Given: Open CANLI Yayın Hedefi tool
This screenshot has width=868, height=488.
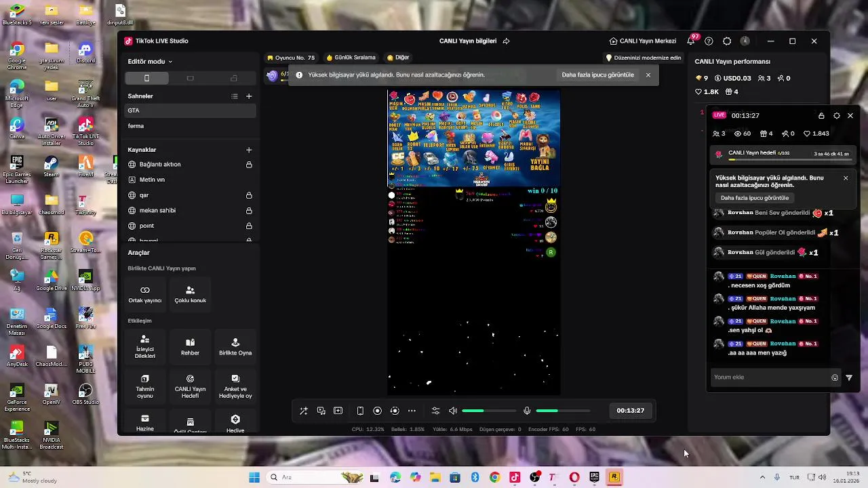Looking at the screenshot, I should tap(190, 386).
